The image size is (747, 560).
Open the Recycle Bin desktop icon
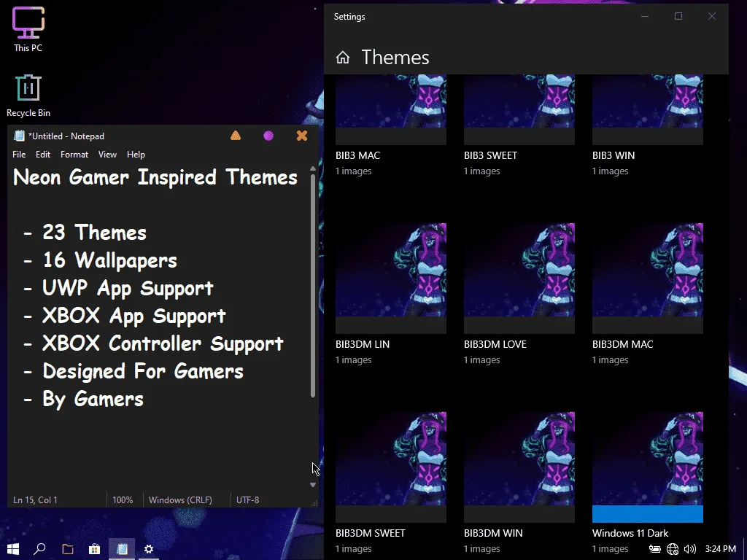[x=28, y=96]
